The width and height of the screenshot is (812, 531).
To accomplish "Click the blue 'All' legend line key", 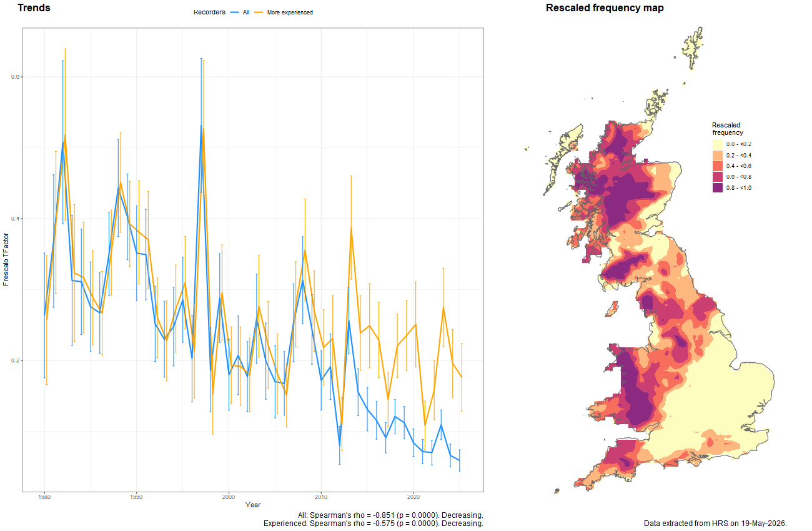I will click(x=235, y=12).
